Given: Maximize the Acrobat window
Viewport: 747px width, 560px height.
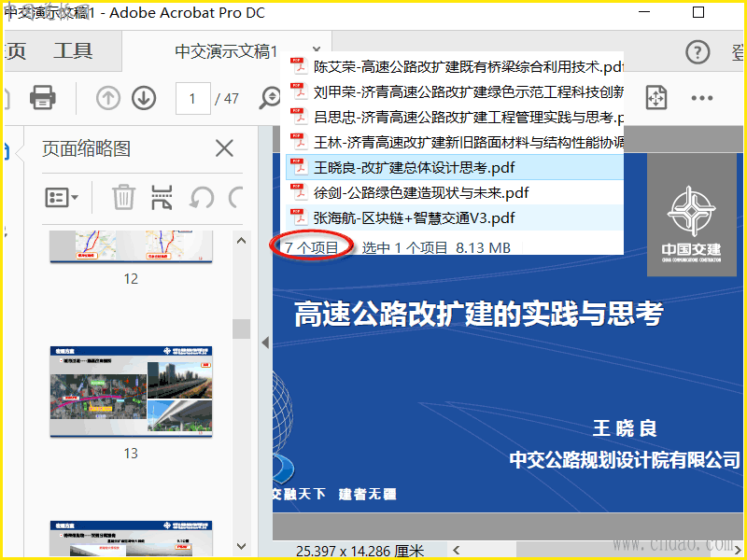Looking at the screenshot, I should (x=698, y=12).
